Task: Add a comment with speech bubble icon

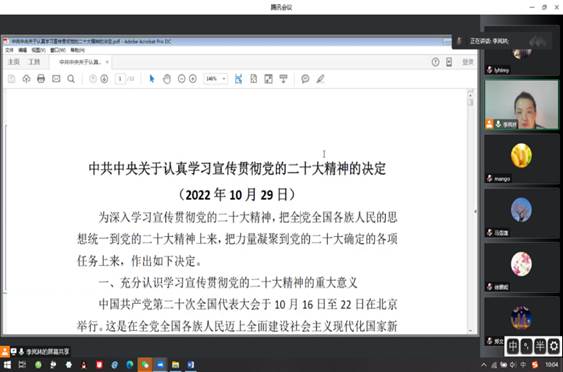Action: (306, 79)
